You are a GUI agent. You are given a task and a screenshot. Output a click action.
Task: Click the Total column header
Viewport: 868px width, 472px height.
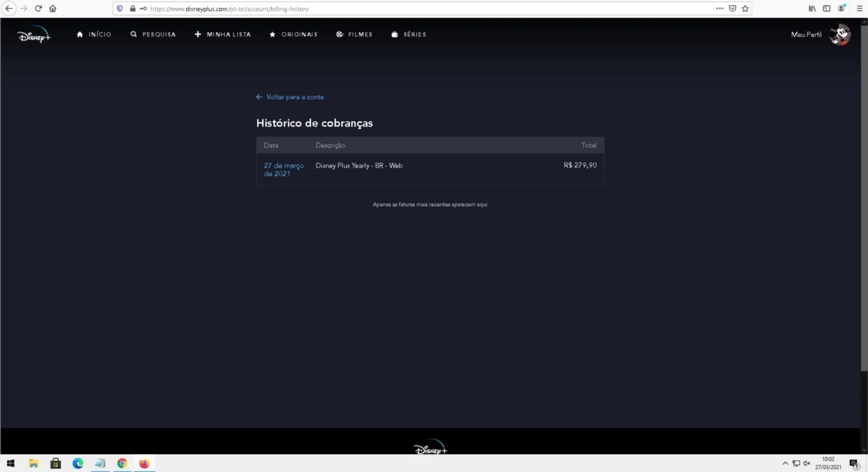pyautogui.click(x=589, y=145)
